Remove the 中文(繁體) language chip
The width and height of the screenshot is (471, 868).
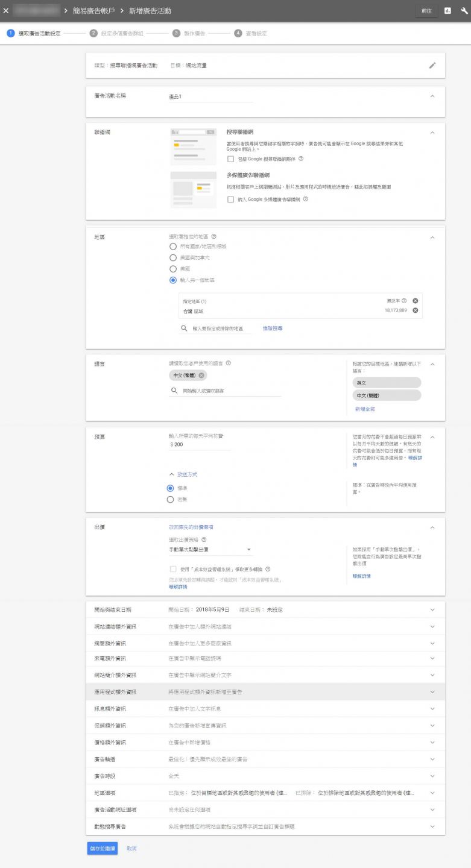(x=201, y=375)
